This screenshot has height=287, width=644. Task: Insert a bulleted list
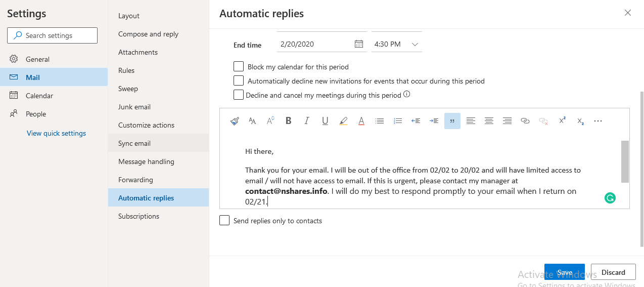[x=380, y=121]
